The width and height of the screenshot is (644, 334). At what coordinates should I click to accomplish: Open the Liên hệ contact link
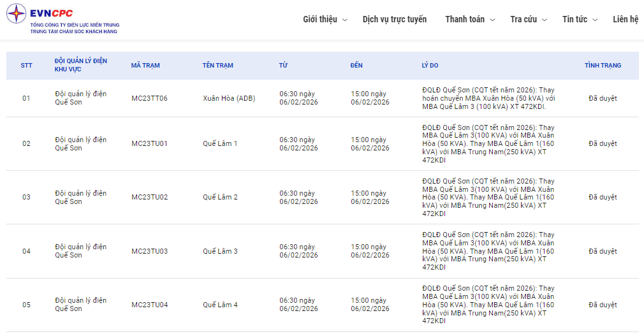pyautogui.click(x=625, y=19)
